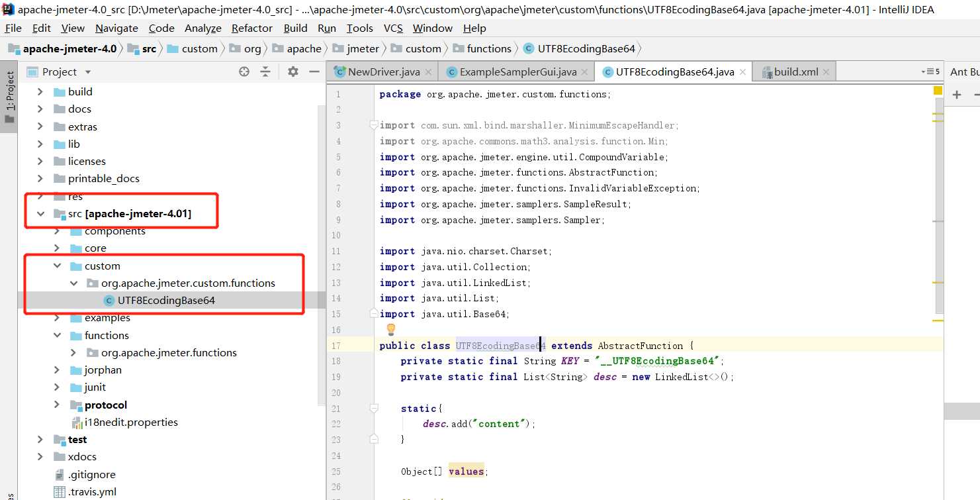Click the collapse all icon in Project panel

click(265, 72)
